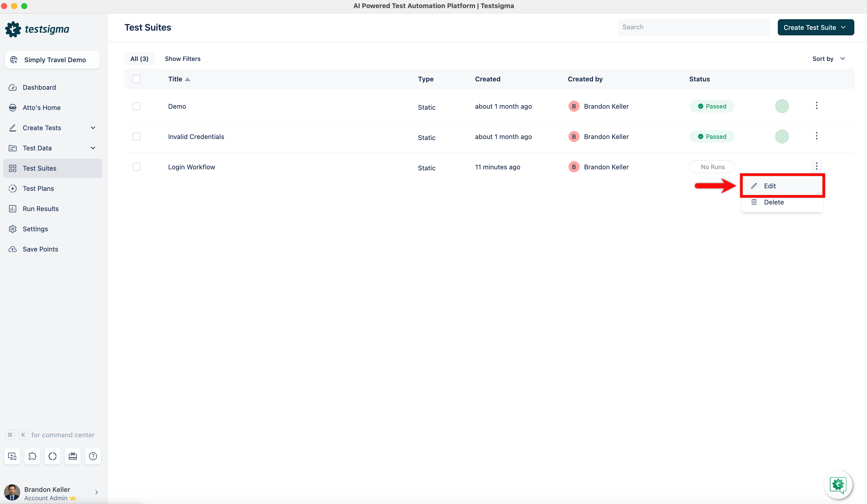Screen dimensions: 867x504
Task: Click the Testsigma logo
Action: (x=37, y=29)
